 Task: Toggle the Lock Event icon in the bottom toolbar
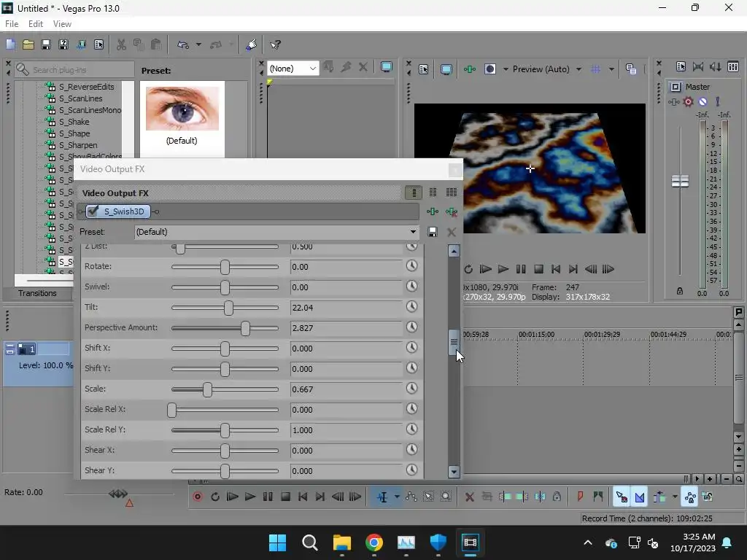557,497
